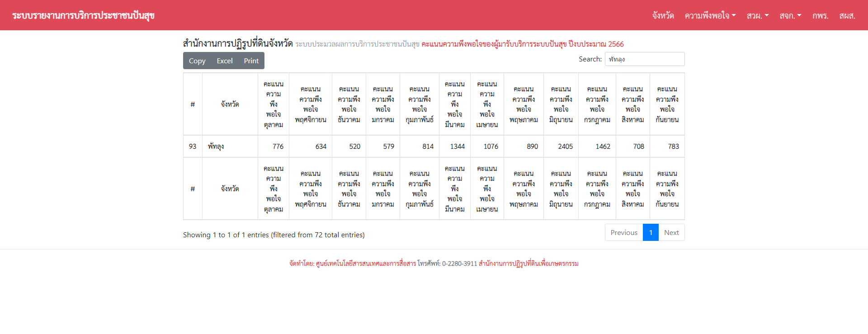Click the value 783 cell
This screenshot has height=334, width=868.
tap(667, 146)
